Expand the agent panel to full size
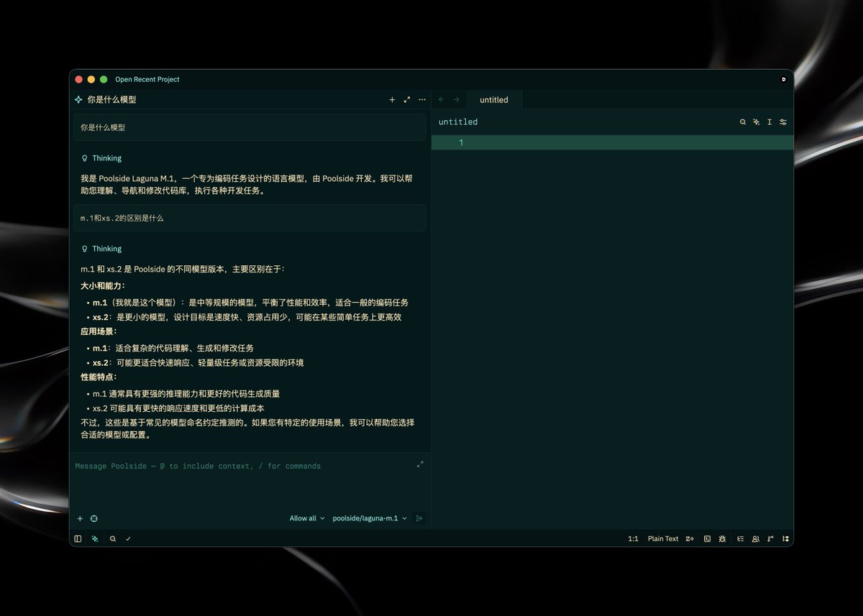Image resolution: width=863 pixels, height=616 pixels. click(x=407, y=100)
